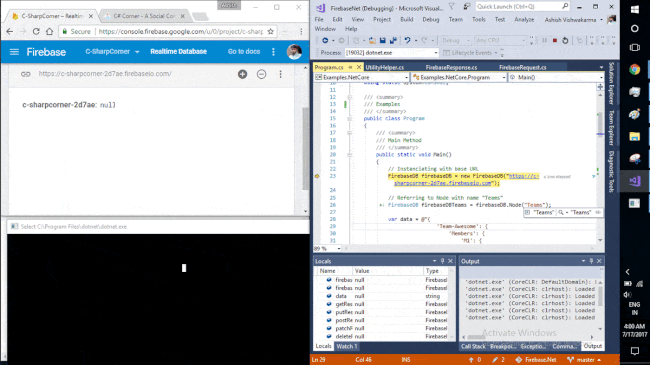Open file icon in Visual Studio toolbar
The image size is (650, 365).
372,41
